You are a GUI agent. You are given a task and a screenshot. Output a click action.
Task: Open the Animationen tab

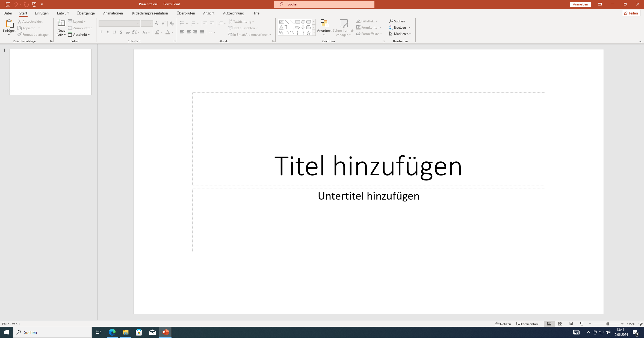tap(113, 13)
